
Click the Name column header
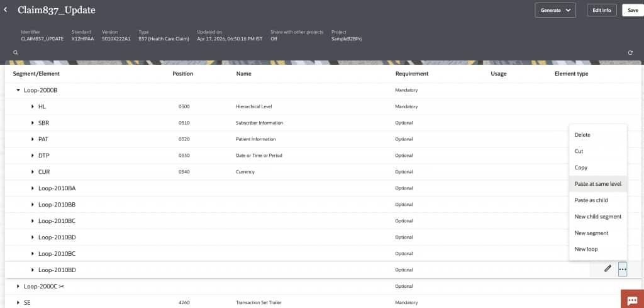(243, 74)
